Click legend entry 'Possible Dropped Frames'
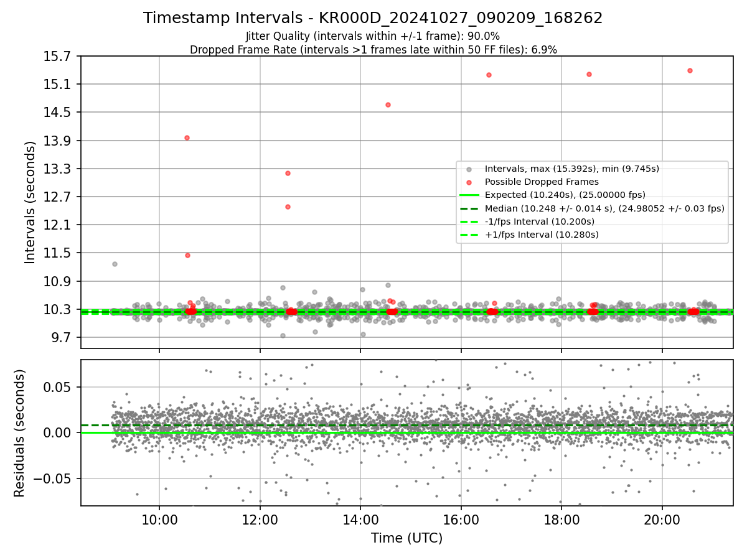 [x=542, y=182]
